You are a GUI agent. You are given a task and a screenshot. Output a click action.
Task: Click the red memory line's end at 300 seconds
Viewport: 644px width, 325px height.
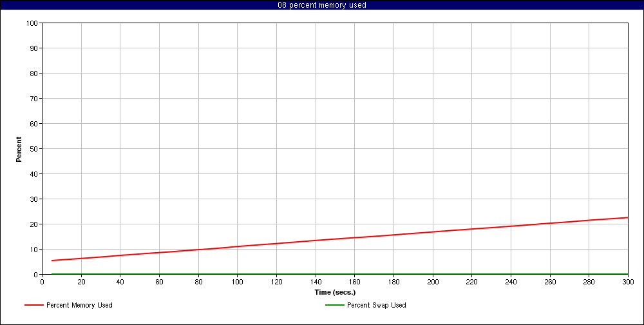[627, 217]
